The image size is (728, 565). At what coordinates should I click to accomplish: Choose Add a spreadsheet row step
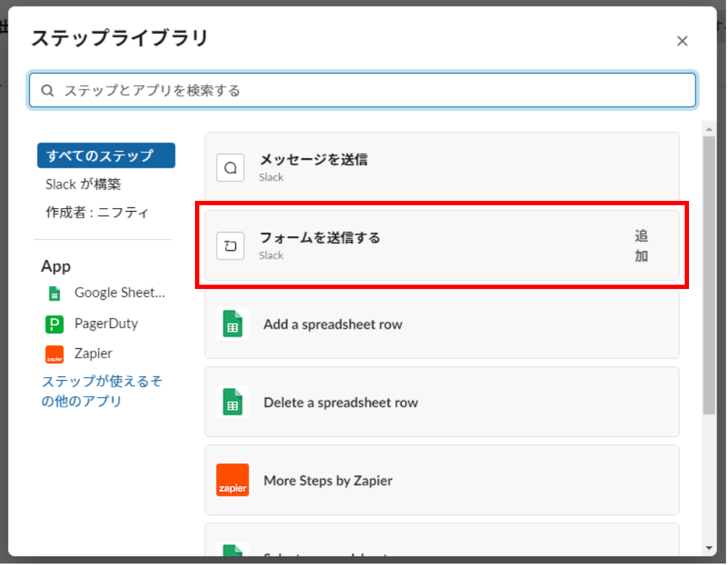(441, 324)
